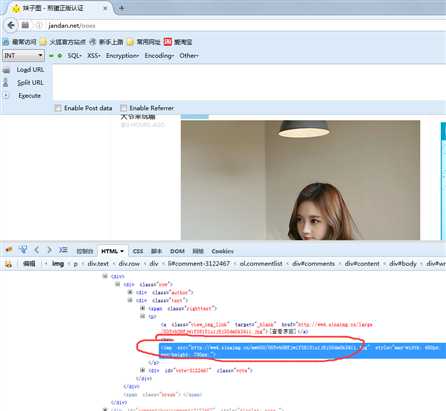Switch to the DOM tab in Firebug

pyautogui.click(x=177, y=251)
